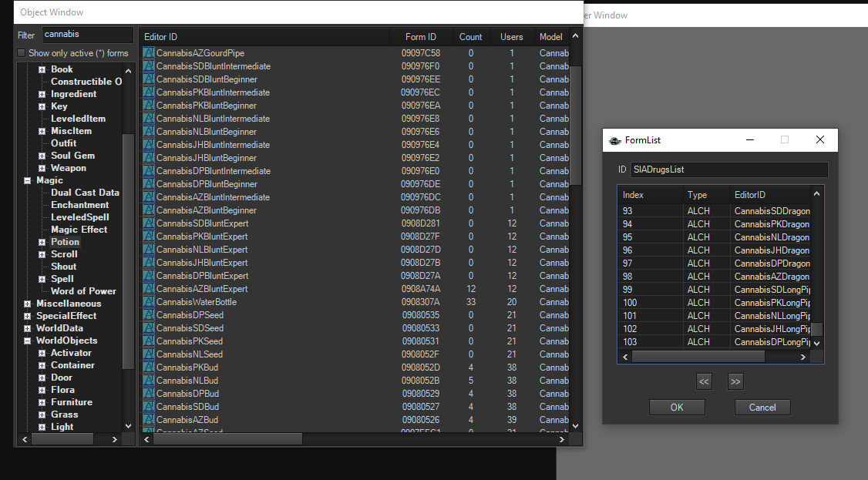Sort list by Users column

[512, 37]
